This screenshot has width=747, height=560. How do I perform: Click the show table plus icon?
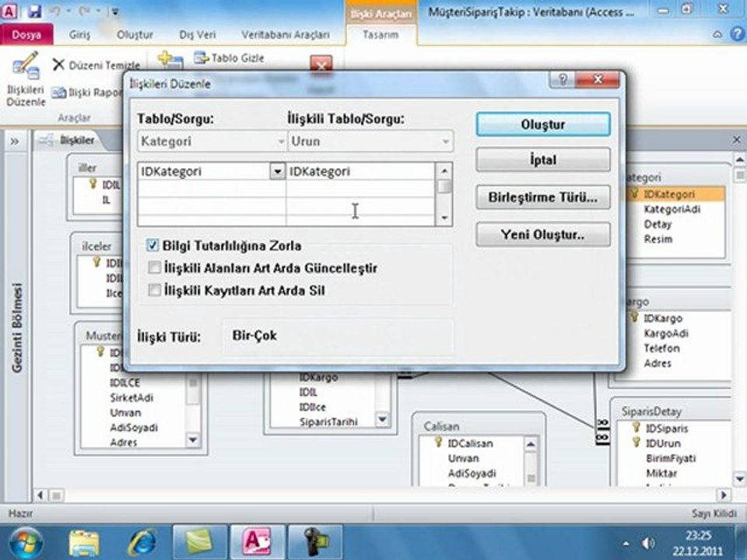(x=170, y=60)
